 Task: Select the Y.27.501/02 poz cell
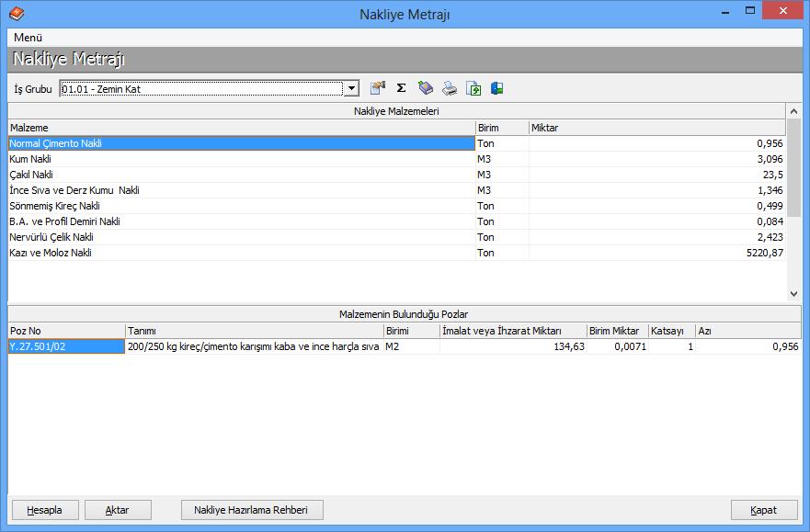click(66, 346)
